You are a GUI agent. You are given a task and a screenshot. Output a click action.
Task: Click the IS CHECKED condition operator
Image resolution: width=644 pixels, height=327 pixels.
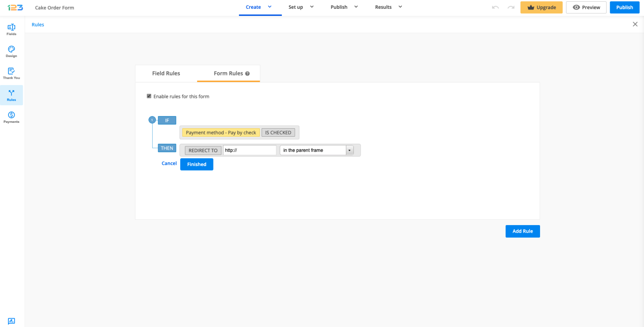[x=278, y=132]
